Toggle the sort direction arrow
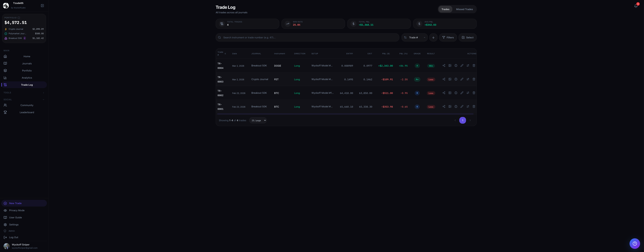Viewport: 644px width, 252px height. tap(433, 37)
